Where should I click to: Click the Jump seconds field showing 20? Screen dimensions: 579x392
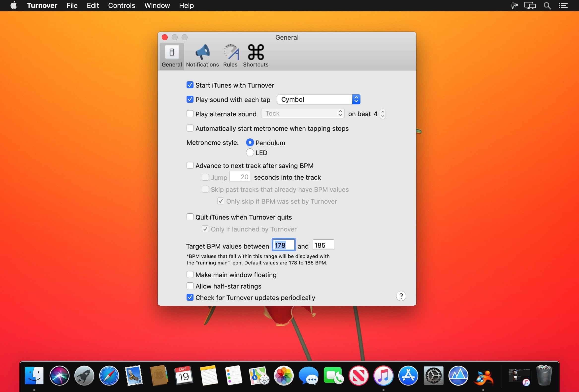click(x=240, y=177)
